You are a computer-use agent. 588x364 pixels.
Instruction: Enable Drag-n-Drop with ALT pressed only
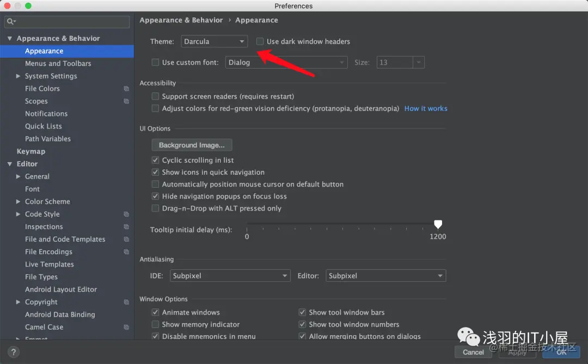coord(155,208)
